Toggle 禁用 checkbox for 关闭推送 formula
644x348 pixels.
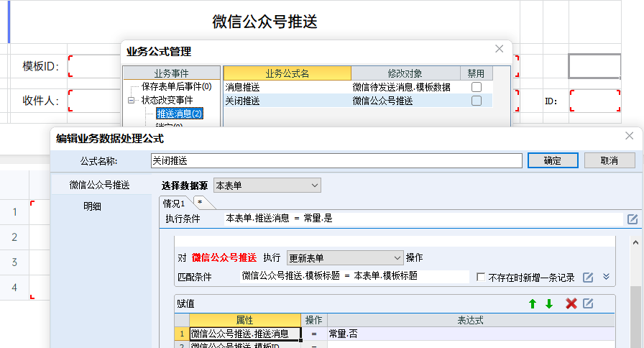coord(477,101)
